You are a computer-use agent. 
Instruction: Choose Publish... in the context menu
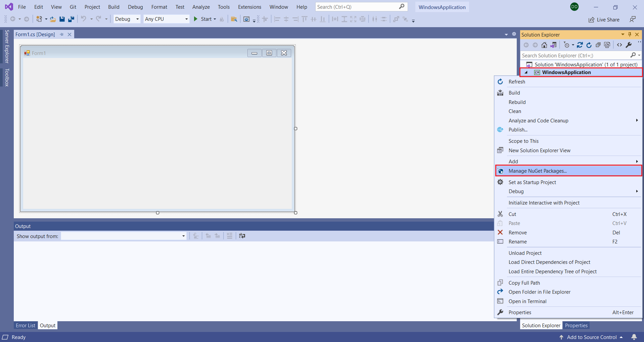pos(568,130)
